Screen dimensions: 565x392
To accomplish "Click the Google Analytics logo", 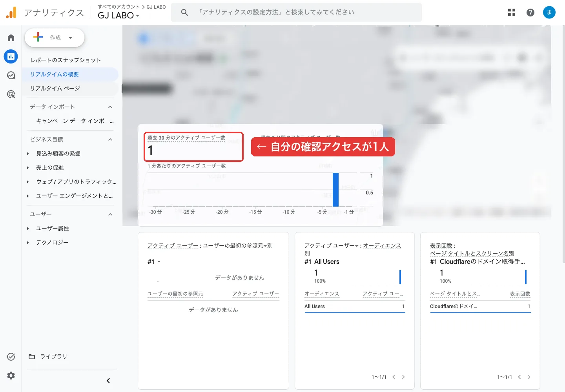I will (11, 13).
